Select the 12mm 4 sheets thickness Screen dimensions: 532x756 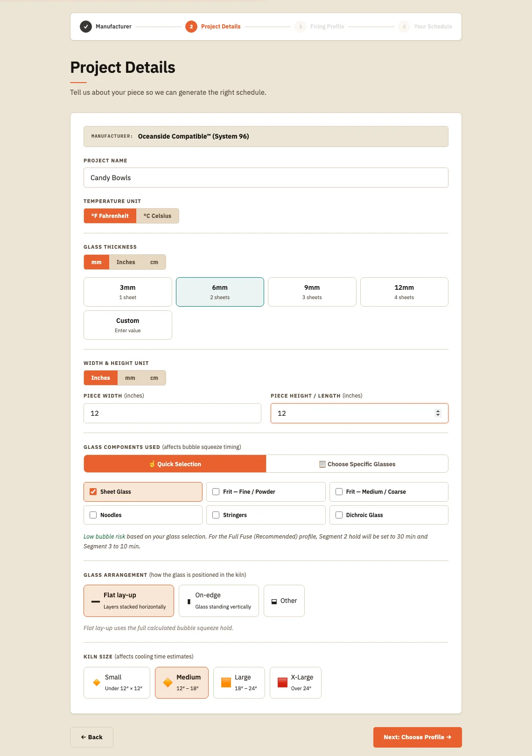404,292
